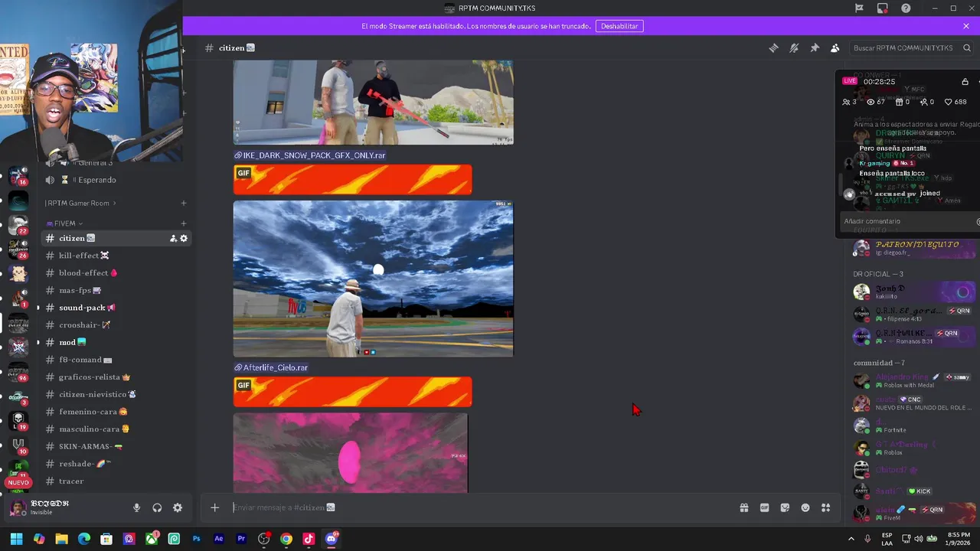This screenshot has width=980, height=551.
Task: Open Premiere Pro from taskbar
Action: point(241,539)
